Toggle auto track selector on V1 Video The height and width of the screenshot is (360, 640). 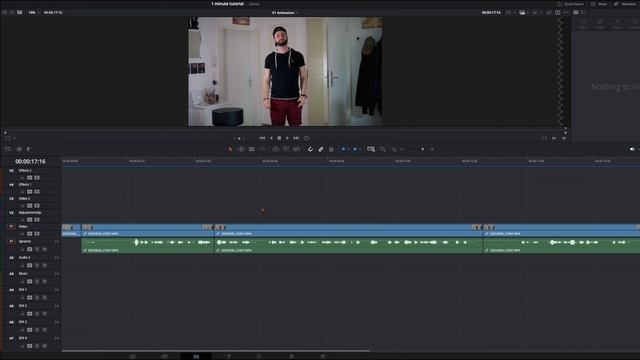(29, 234)
